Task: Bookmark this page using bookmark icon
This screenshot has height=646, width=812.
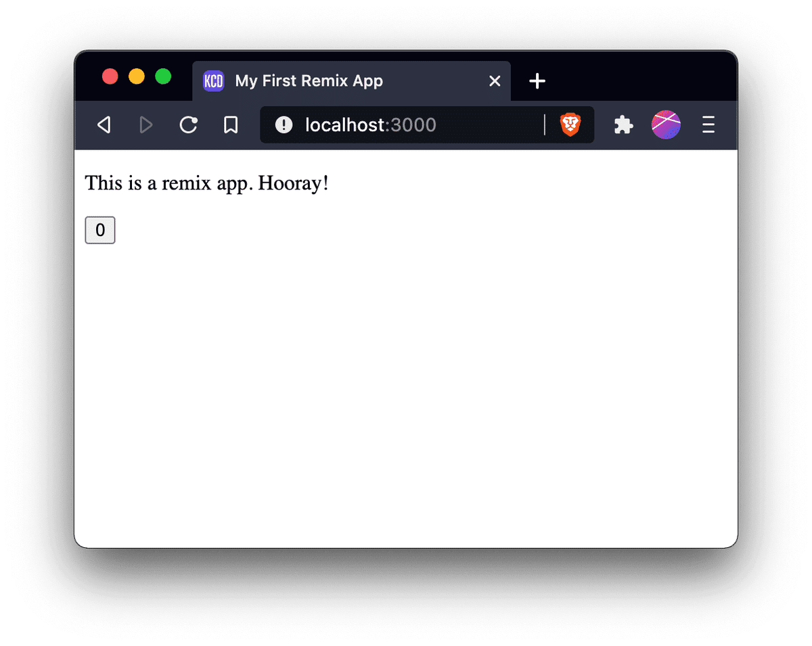Action: click(x=231, y=124)
